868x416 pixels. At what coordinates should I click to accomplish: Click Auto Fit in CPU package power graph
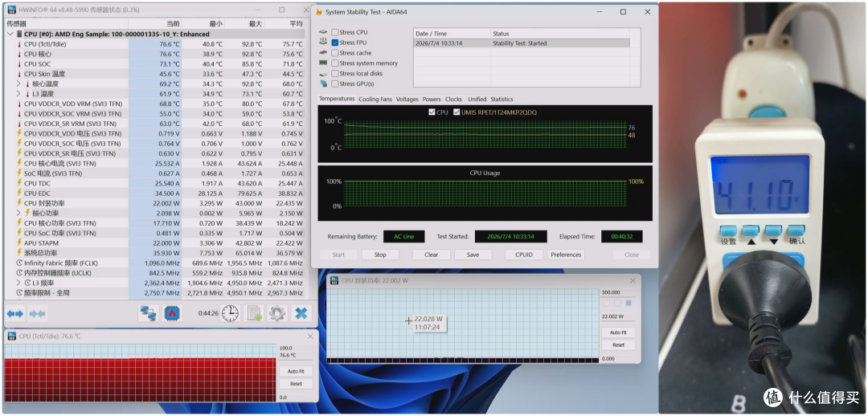tap(618, 333)
